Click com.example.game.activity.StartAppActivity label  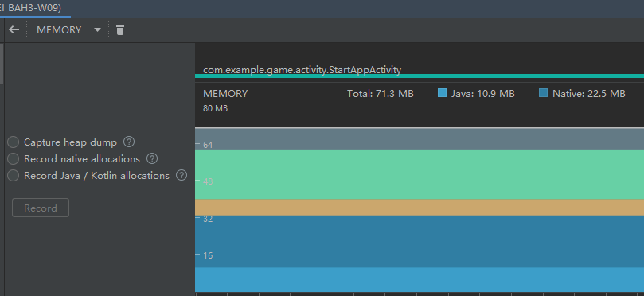(302, 70)
